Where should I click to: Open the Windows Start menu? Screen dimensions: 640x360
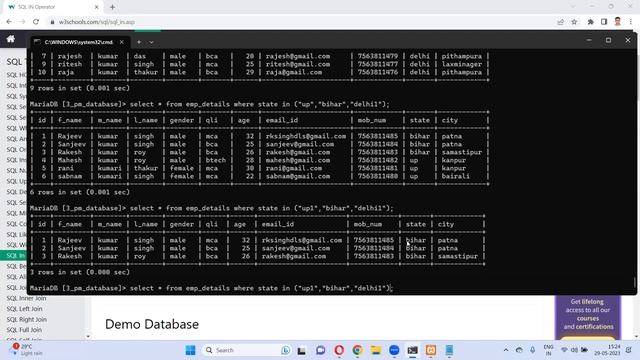190,350
